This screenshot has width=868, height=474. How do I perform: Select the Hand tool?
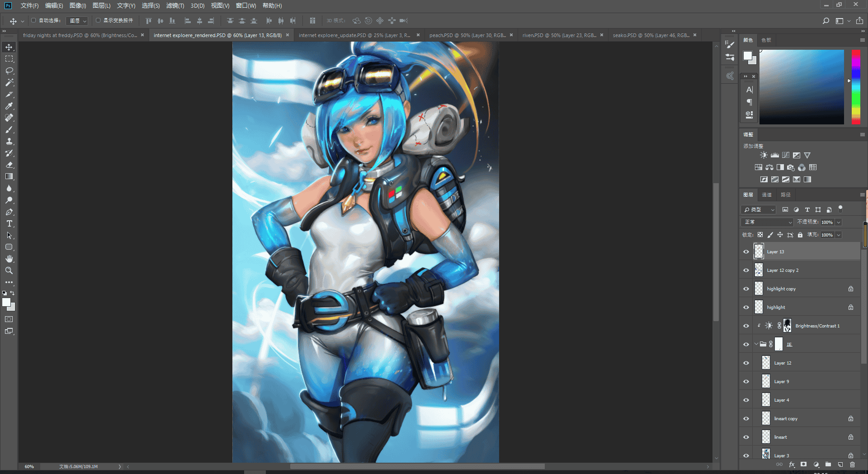point(9,259)
